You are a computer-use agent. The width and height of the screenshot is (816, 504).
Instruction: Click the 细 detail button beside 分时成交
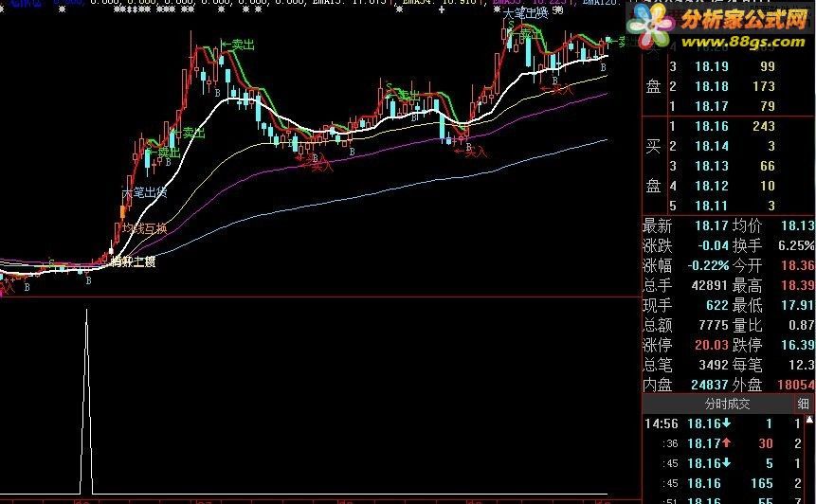pyautogui.click(x=803, y=404)
